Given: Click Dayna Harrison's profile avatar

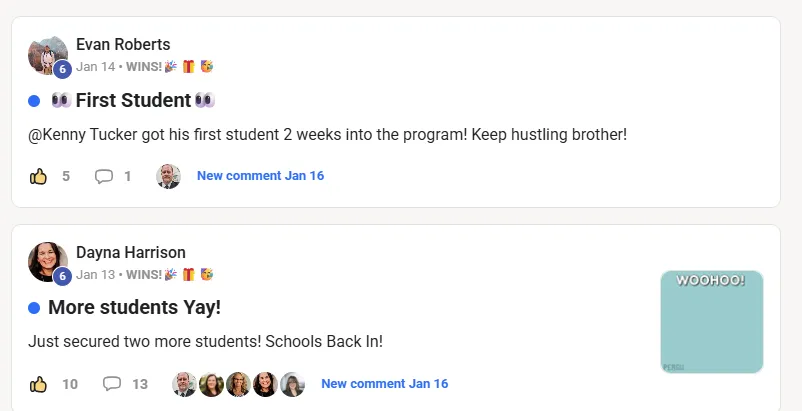Looking at the screenshot, I should pyautogui.click(x=47, y=262).
